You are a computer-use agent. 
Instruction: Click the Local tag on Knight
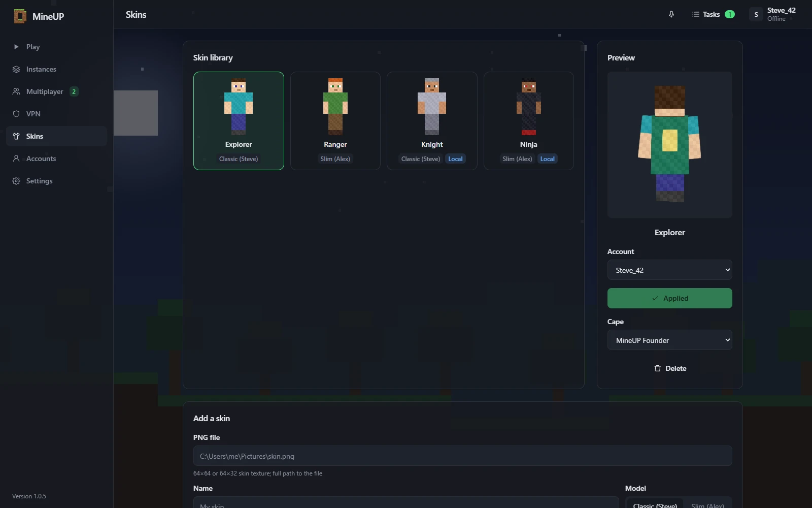455,159
